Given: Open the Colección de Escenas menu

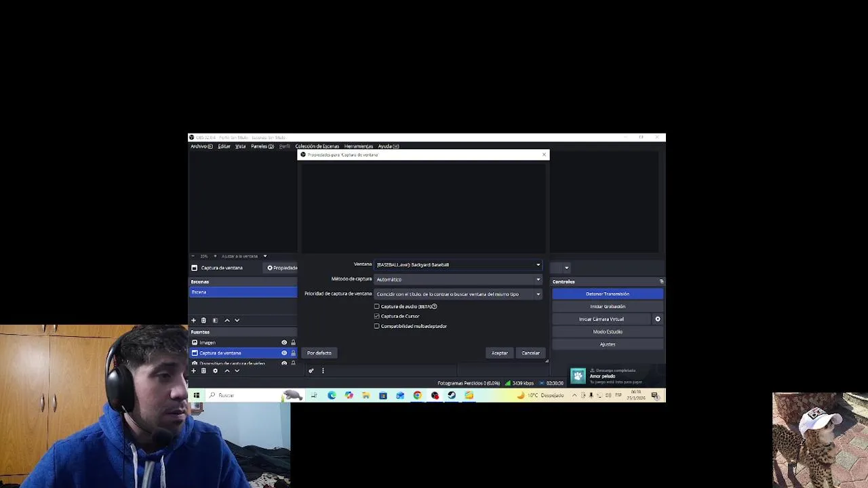Looking at the screenshot, I should [317, 146].
